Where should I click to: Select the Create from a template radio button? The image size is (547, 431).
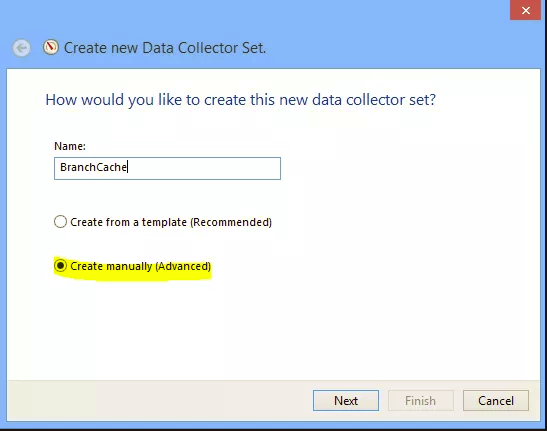(x=60, y=222)
